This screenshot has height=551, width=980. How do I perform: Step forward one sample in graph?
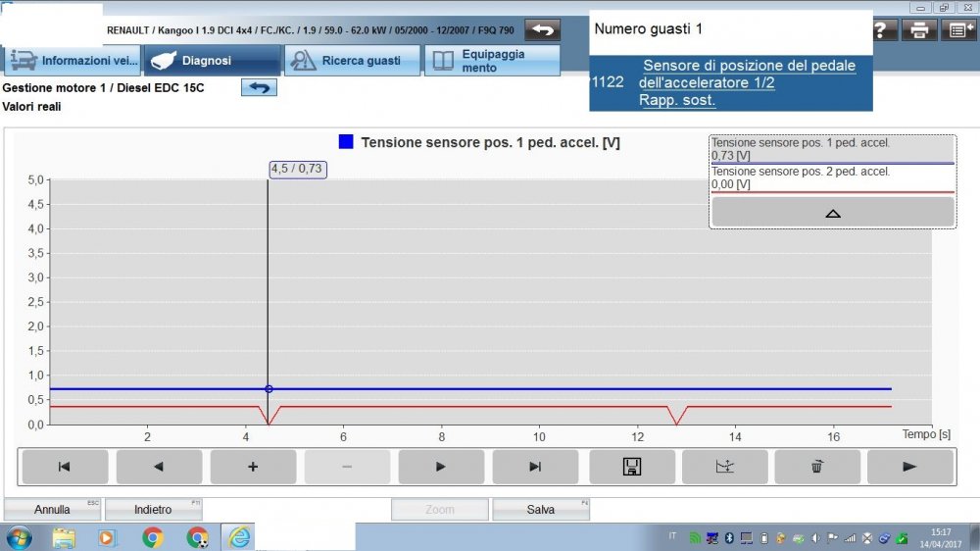point(440,467)
